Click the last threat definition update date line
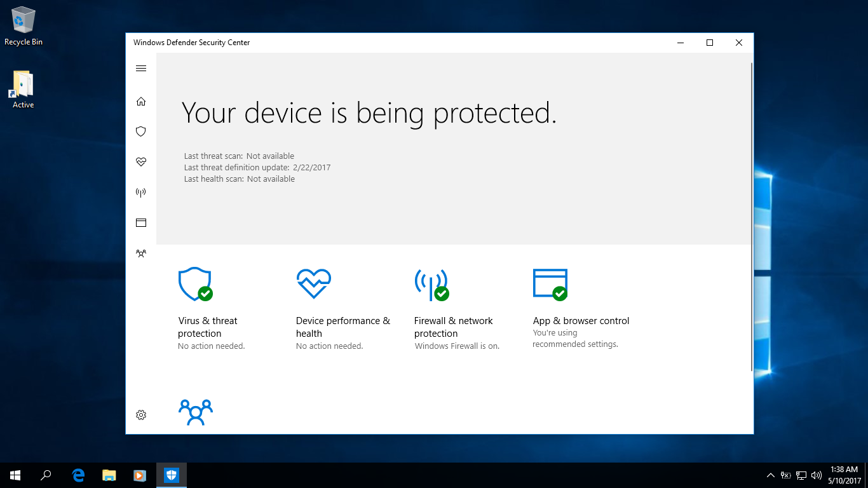 coord(257,168)
